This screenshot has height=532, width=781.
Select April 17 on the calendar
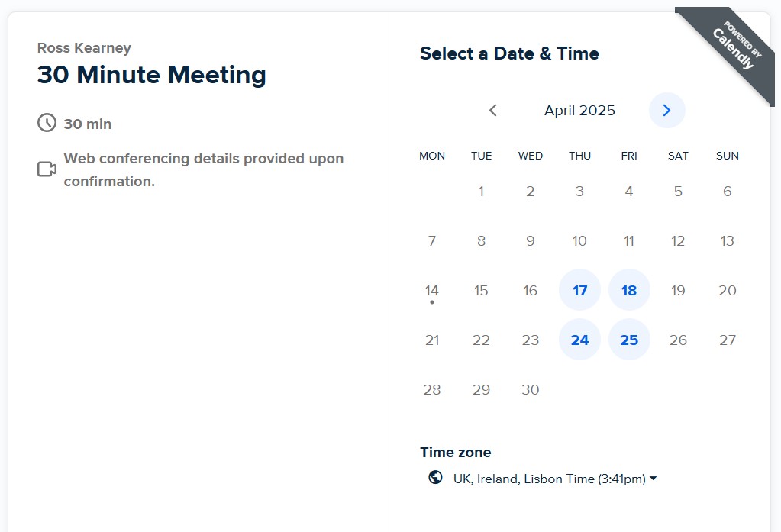tap(579, 290)
